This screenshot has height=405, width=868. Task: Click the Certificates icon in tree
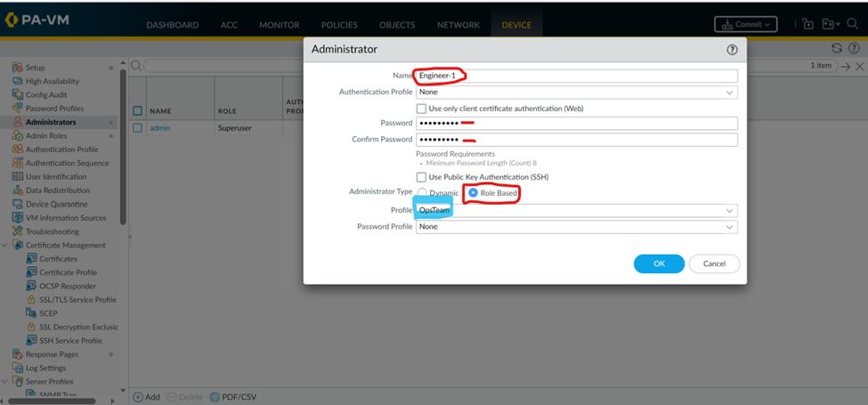coord(31,258)
